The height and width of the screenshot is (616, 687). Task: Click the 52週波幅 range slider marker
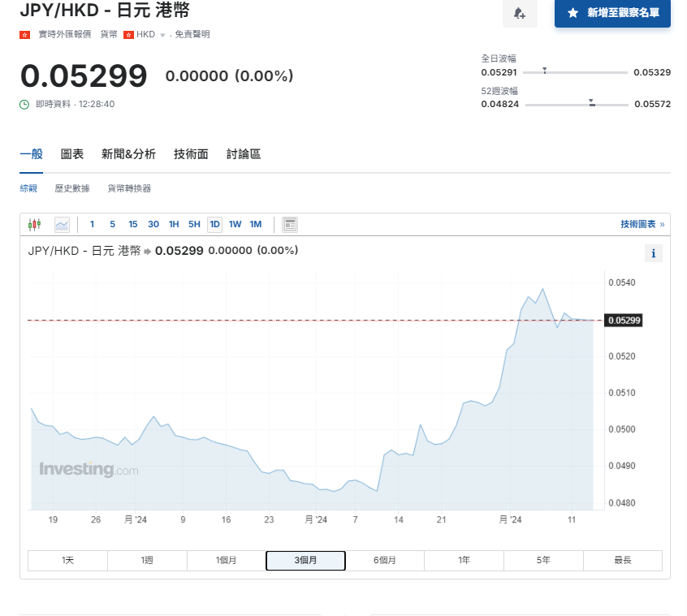592,104
